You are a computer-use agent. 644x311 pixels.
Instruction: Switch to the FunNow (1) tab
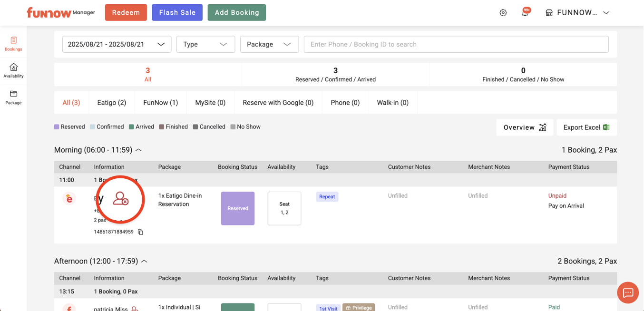[161, 103]
